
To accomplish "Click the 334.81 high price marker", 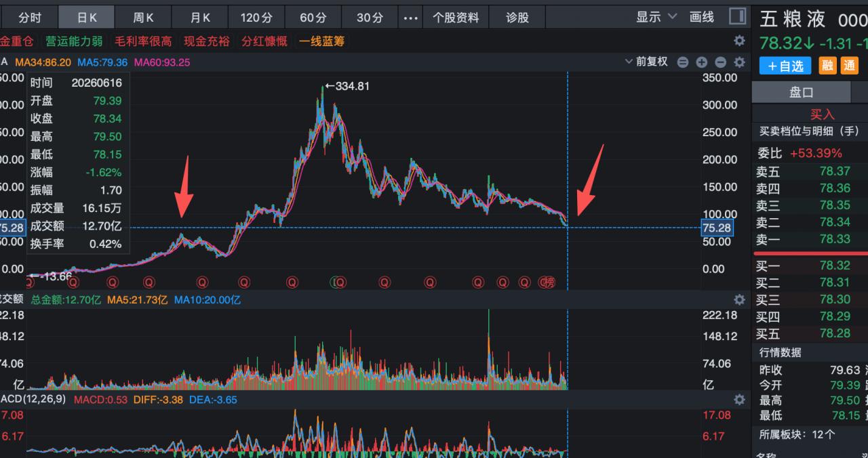I will click(347, 86).
